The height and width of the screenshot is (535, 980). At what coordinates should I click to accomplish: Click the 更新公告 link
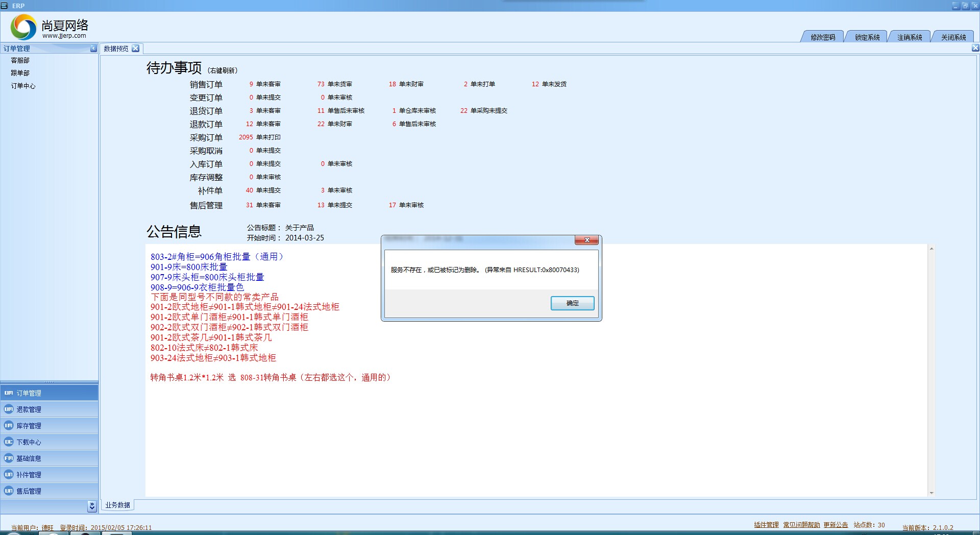coord(836,524)
